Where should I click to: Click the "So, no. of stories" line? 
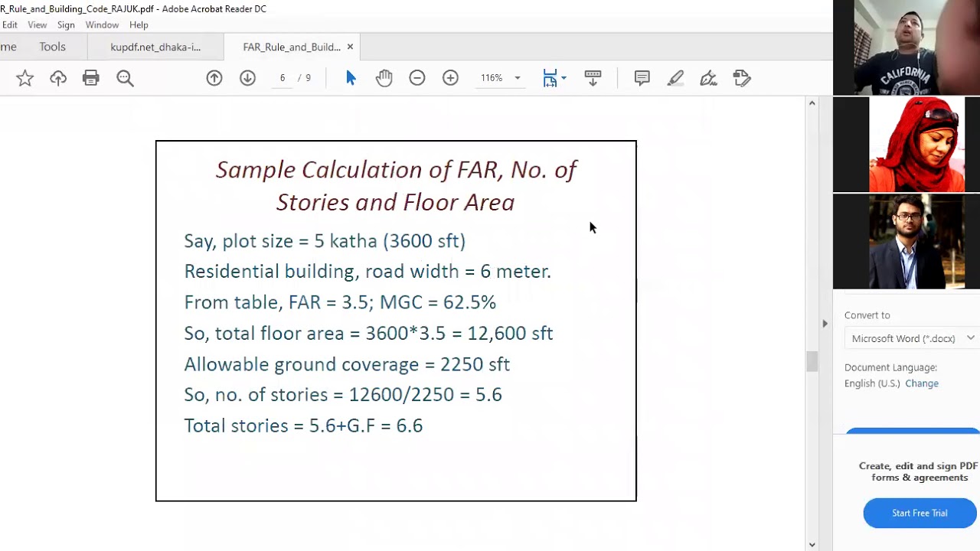pyautogui.click(x=343, y=395)
